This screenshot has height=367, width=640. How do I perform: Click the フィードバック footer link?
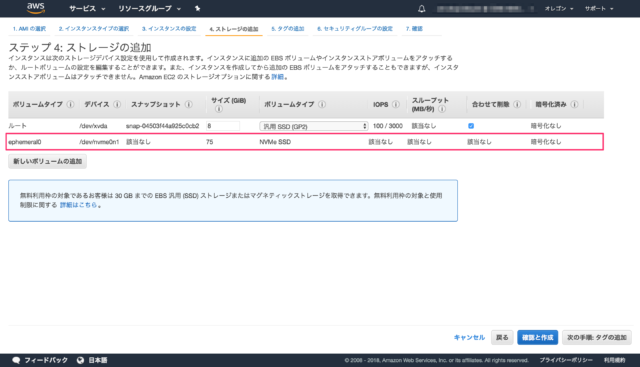[46, 360]
